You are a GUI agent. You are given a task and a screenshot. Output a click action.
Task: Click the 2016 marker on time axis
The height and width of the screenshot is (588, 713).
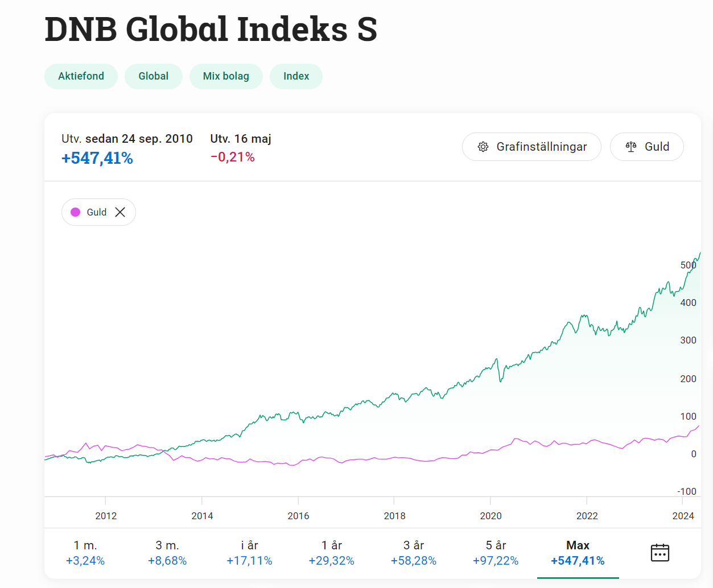(298, 516)
